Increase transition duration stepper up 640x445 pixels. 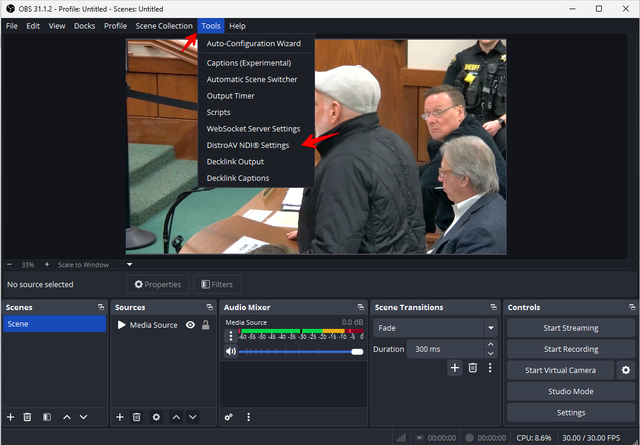pos(491,345)
